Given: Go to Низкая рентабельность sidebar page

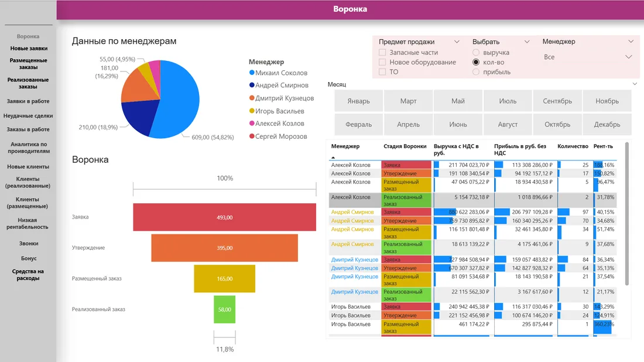Looking at the screenshot, I should pos(28,224).
